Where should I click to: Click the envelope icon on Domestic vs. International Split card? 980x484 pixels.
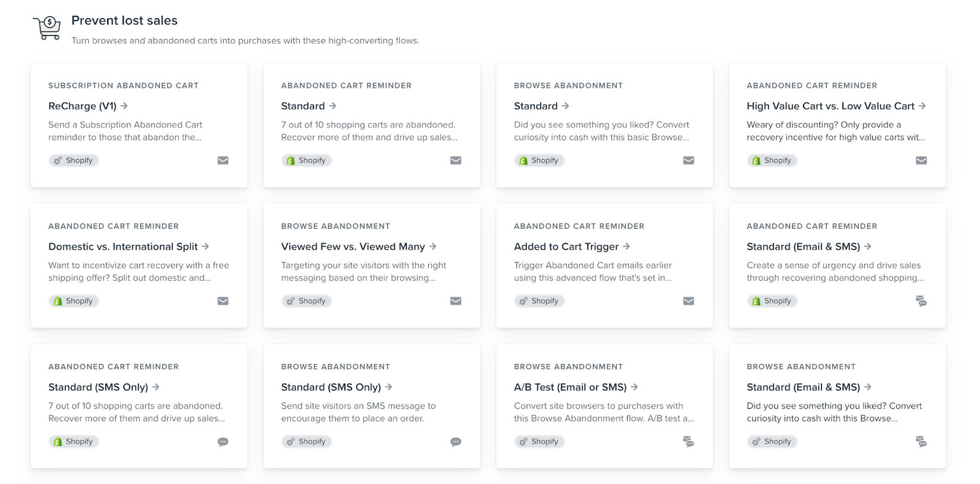coord(223,301)
